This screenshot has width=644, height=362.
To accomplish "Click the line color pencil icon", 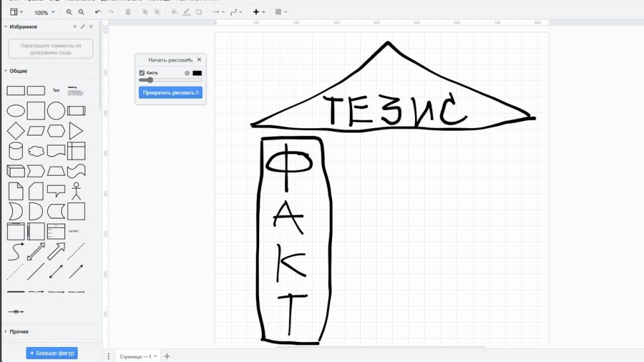I will click(186, 13).
